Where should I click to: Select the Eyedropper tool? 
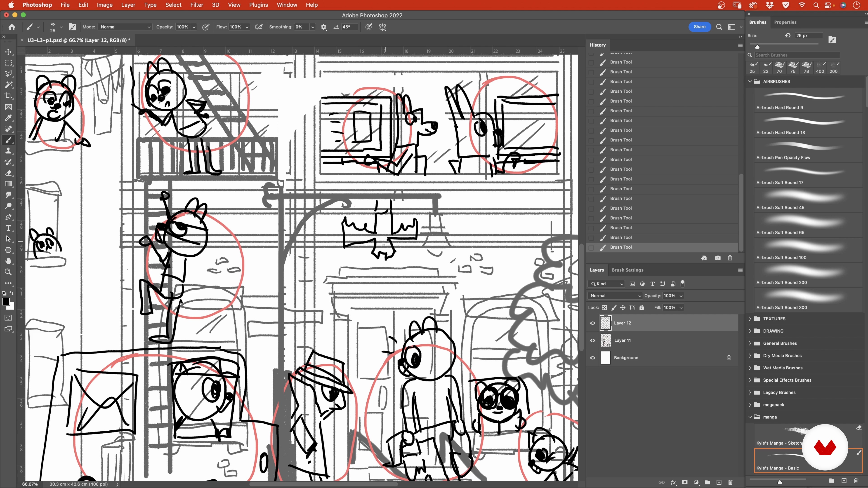click(x=8, y=118)
